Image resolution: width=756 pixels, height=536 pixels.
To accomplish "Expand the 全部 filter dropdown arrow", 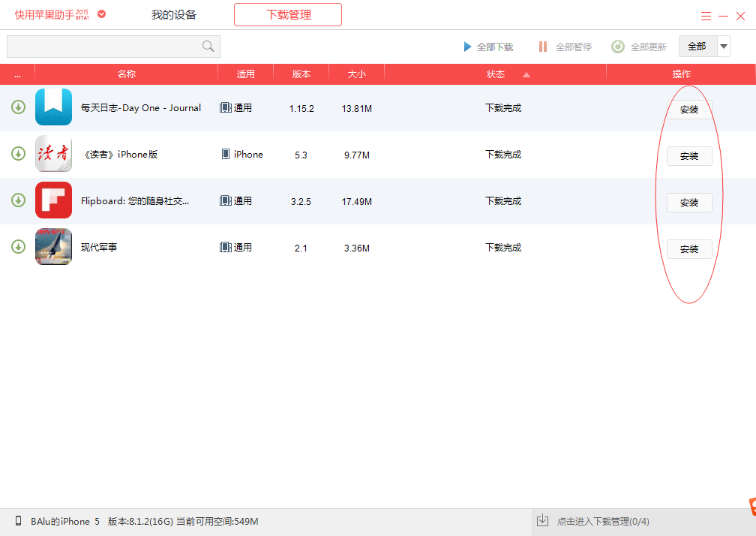I will click(724, 47).
